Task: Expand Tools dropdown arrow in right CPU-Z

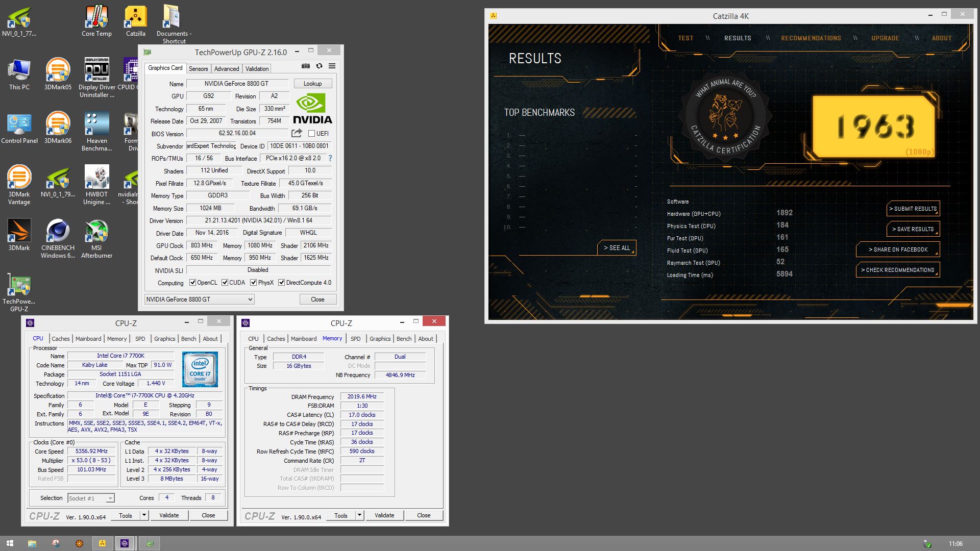Action: coord(359,515)
